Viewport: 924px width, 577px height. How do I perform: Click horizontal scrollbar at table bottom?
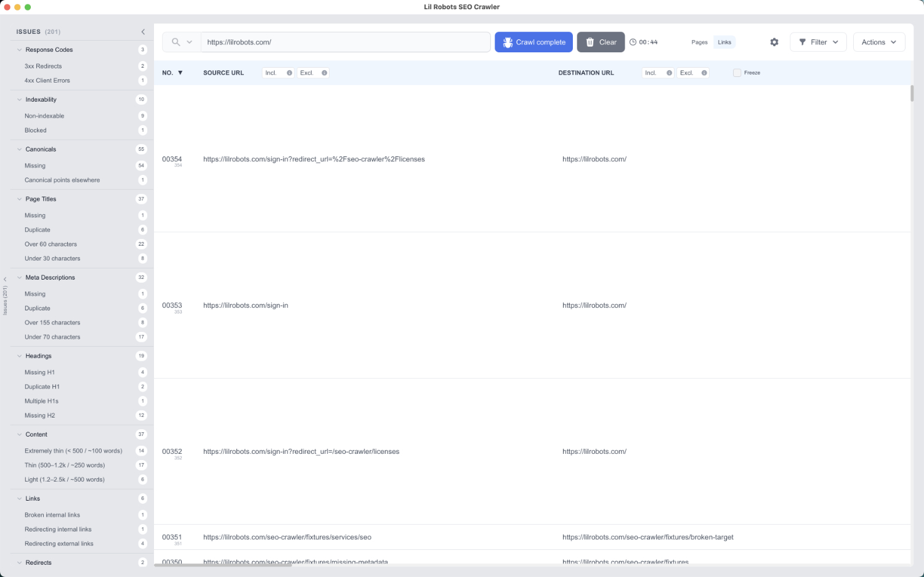[223, 565]
